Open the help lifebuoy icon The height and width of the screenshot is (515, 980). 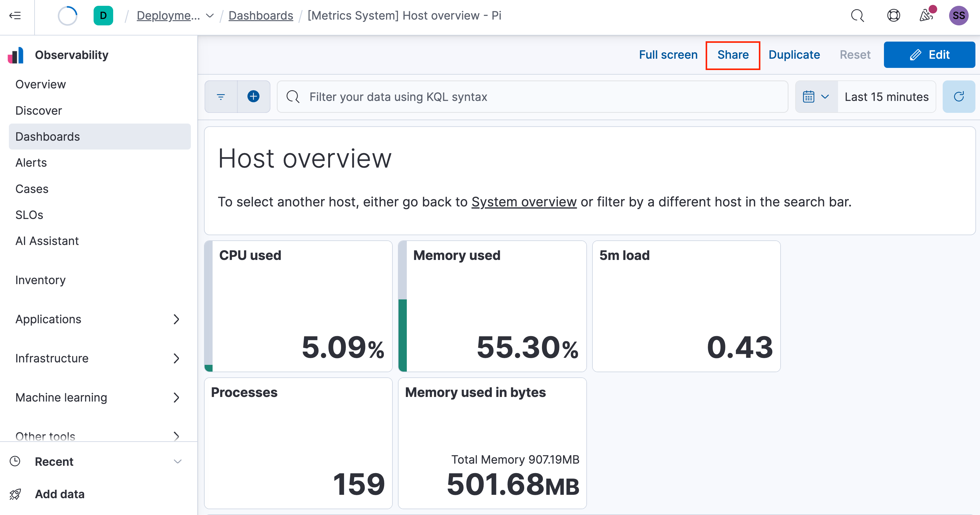tap(893, 16)
